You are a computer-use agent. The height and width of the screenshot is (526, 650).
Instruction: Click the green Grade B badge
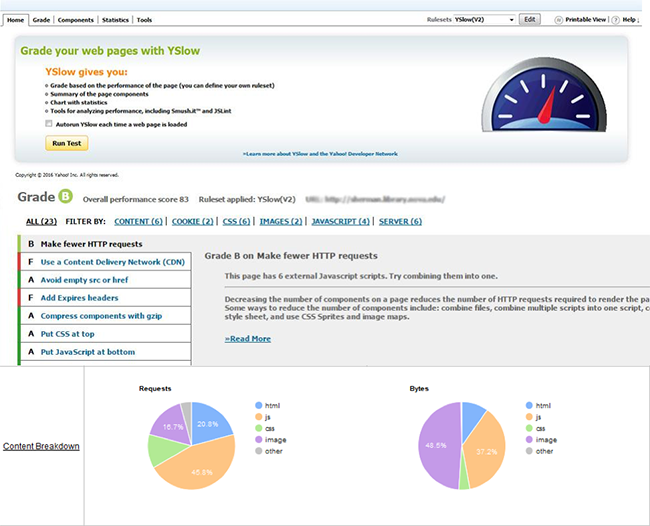pyautogui.click(x=66, y=195)
